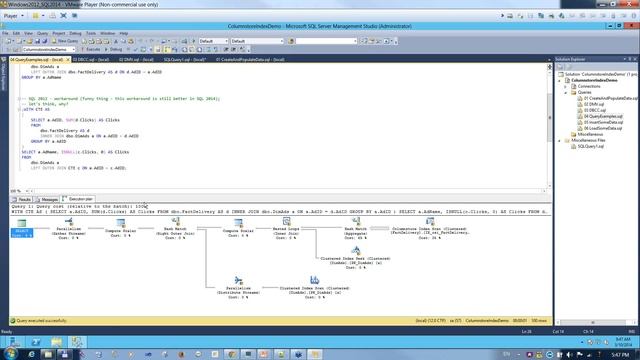Click the Columnstore Index Scan operator icon

(x=430, y=221)
